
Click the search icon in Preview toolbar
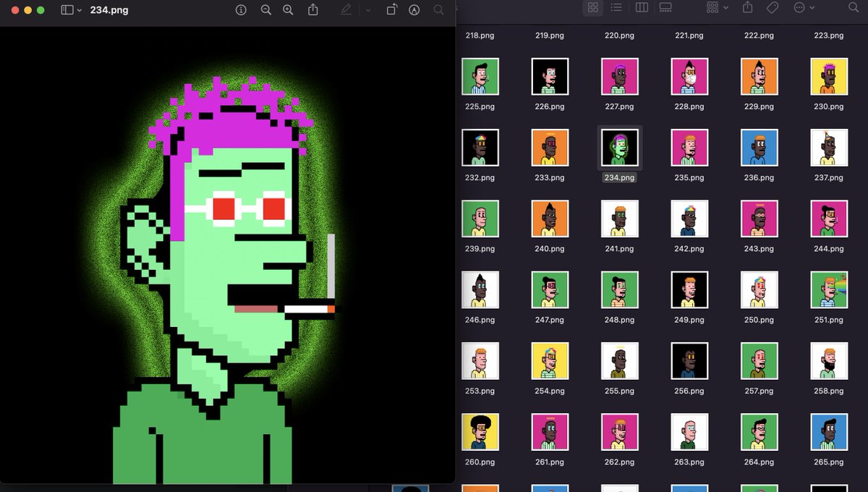pyautogui.click(x=438, y=10)
